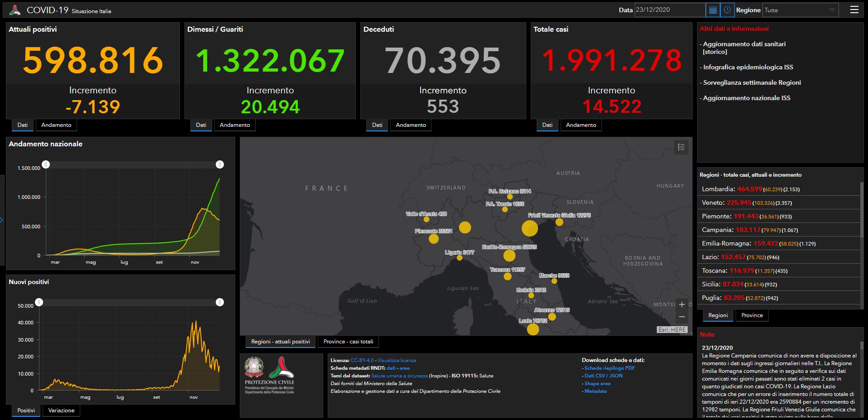Open the Schede riepilogo PDF download link
868x420 pixels.
coord(609,368)
